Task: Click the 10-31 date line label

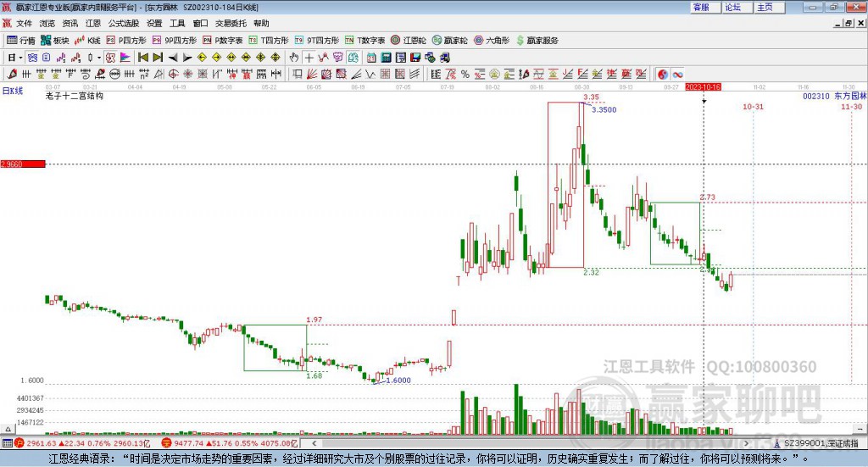Action: (x=753, y=107)
